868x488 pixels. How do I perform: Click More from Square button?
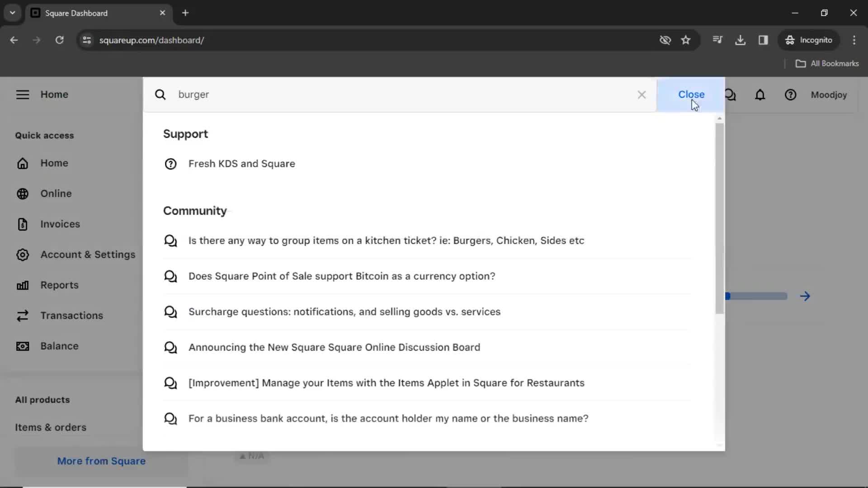[x=101, y=461]
